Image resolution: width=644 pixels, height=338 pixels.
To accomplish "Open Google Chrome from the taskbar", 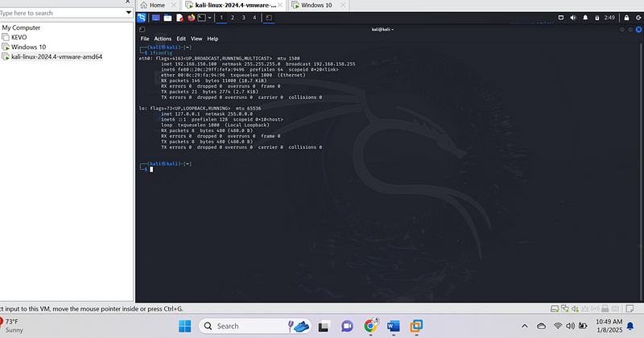I will point(370,326).
